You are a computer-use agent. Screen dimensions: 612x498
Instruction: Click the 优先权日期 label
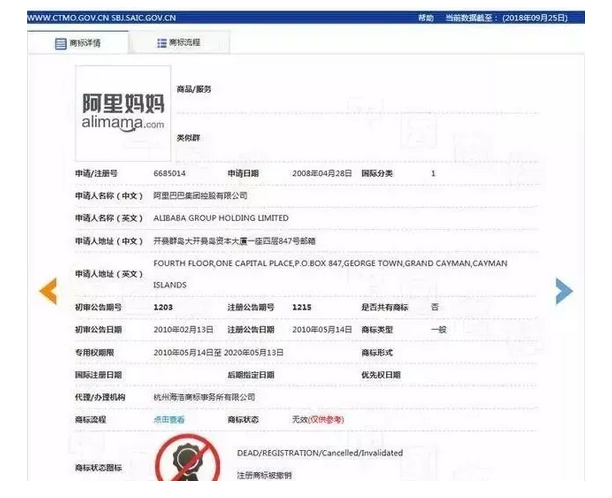pos(381,375)
